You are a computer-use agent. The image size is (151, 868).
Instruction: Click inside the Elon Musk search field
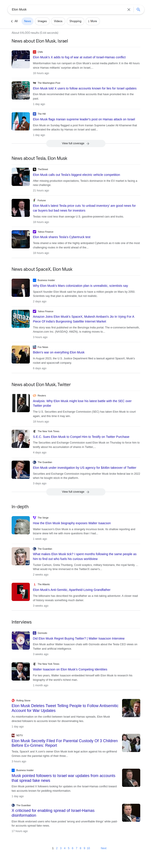click(x=51, y=10)
